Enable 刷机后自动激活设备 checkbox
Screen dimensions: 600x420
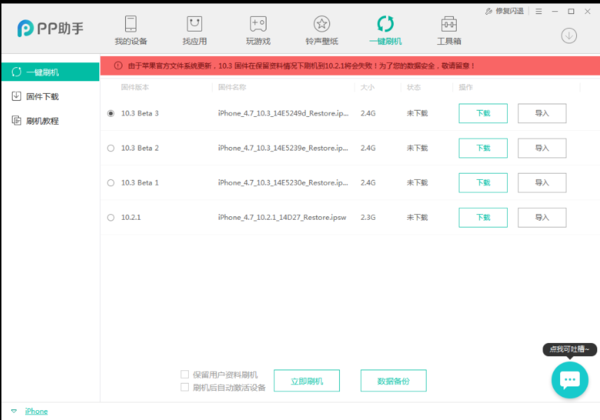[184, 387]
